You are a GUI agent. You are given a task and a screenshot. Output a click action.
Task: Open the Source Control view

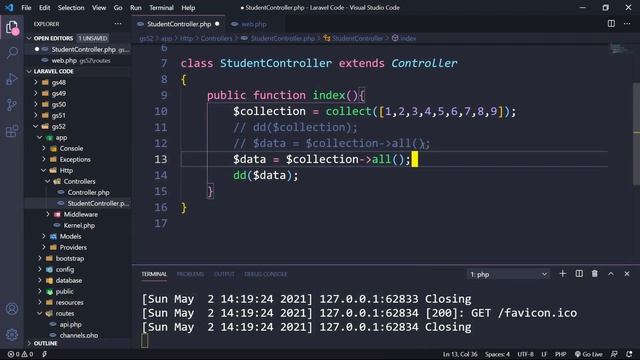12,105
